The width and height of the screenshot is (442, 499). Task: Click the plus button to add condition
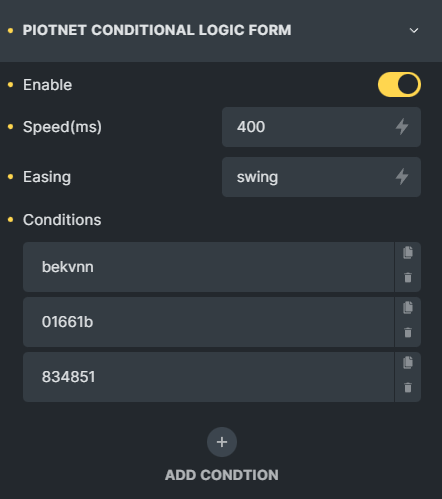pos(222,442)
